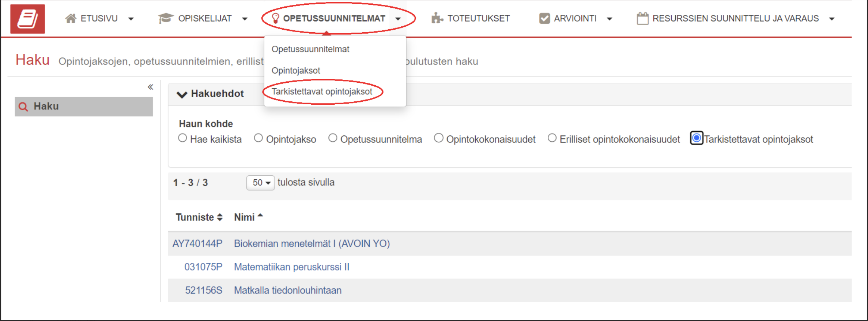Choose the Opintokokonaisuudet radio option

[x=439, y=138]
